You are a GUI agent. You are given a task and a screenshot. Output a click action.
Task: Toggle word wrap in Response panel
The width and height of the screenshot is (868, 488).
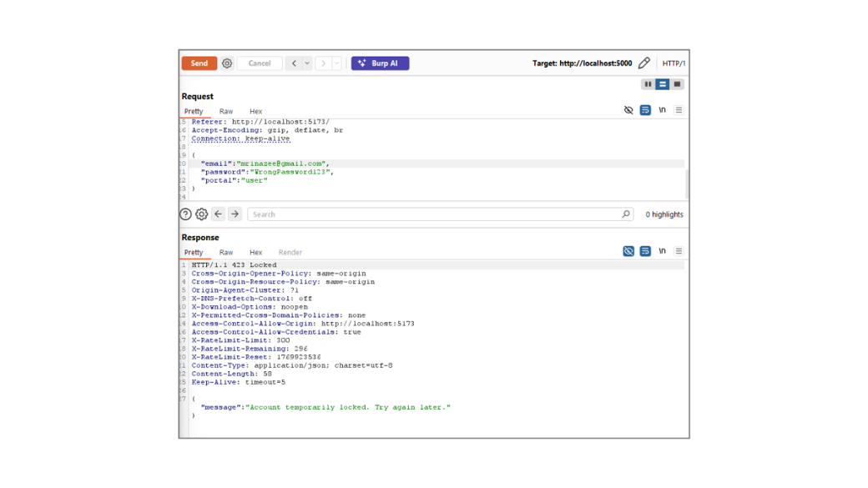coord(645,251)
